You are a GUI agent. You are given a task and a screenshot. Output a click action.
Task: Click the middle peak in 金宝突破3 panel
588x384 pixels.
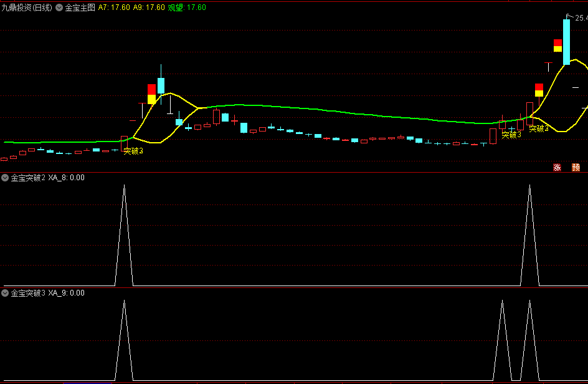pyautogui.click(x=501, y=301)
